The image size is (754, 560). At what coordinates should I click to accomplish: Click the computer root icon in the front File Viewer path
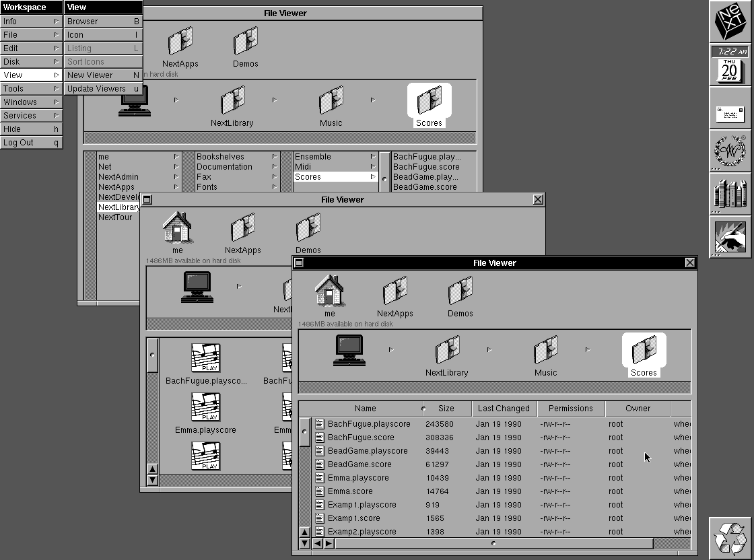(349, 351)
